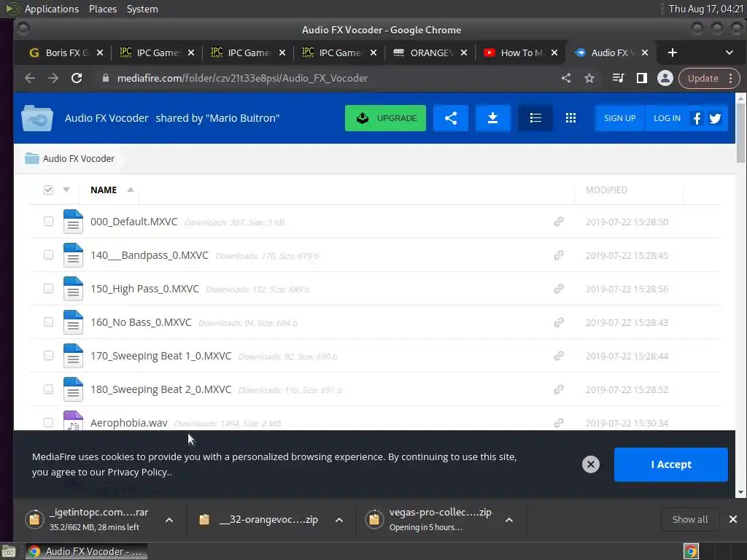This screenshot has height=560, width=747.
Task: Click the MediaFire share folder icon button
Action: (x=451, y=118)
